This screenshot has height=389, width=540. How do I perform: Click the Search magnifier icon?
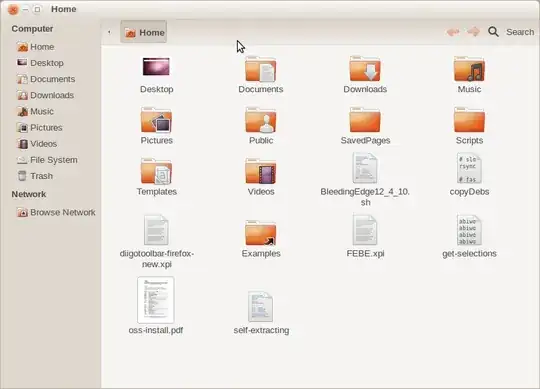(x=493, y=32)
